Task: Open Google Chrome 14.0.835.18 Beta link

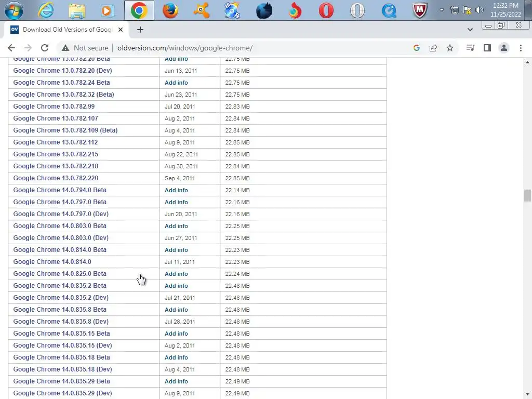Action: pyautogui.click(x=61, y=357)
